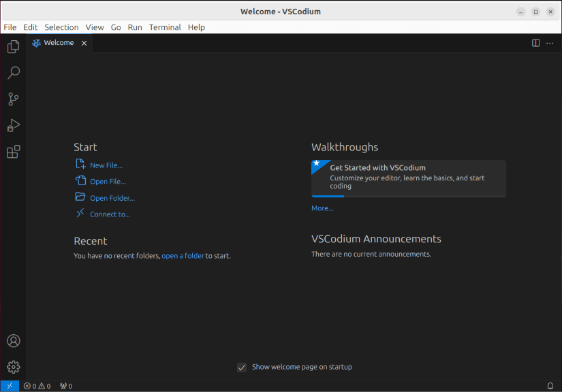Click More... under Walkthroughs
The height and width of the screenshot is (392, 562).
322,208
